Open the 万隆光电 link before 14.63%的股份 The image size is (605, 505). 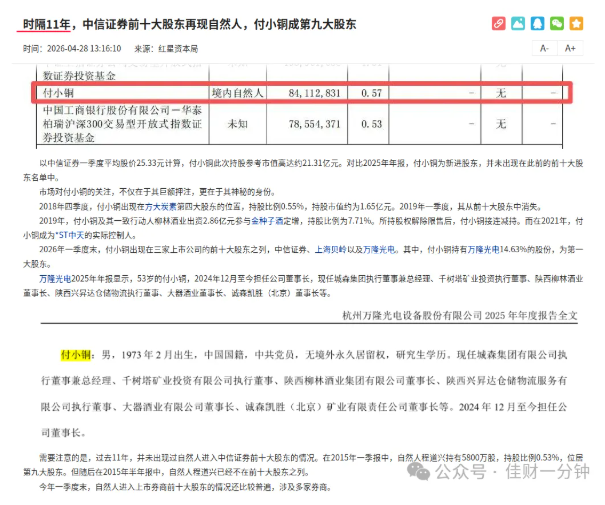click(x=483, y=250)
